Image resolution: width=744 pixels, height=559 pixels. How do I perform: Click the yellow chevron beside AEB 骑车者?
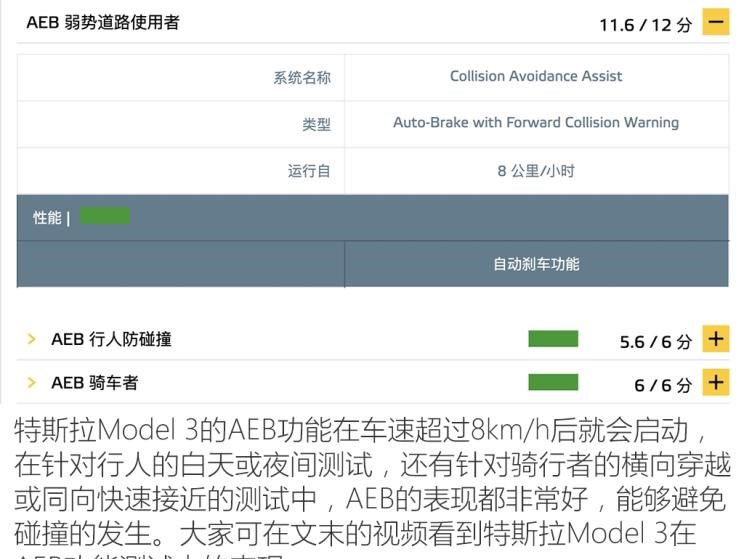click(31, 382)
